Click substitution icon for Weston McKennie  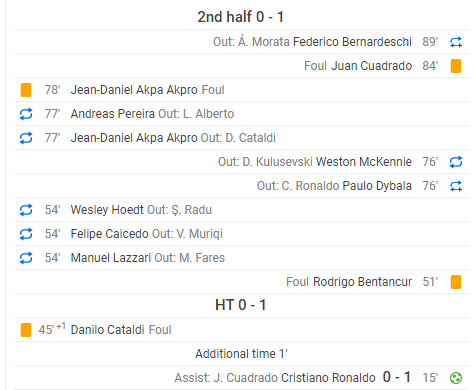456,162
